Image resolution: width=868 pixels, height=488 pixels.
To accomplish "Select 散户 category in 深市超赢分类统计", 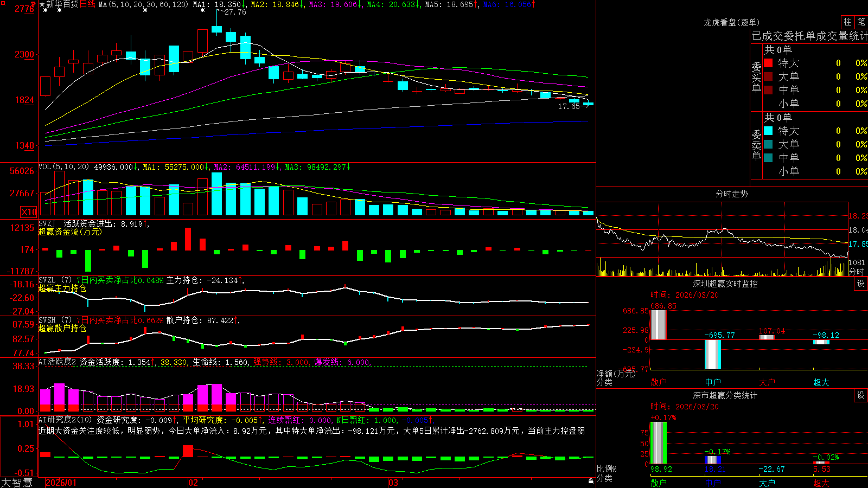I will tap(659, 483).
